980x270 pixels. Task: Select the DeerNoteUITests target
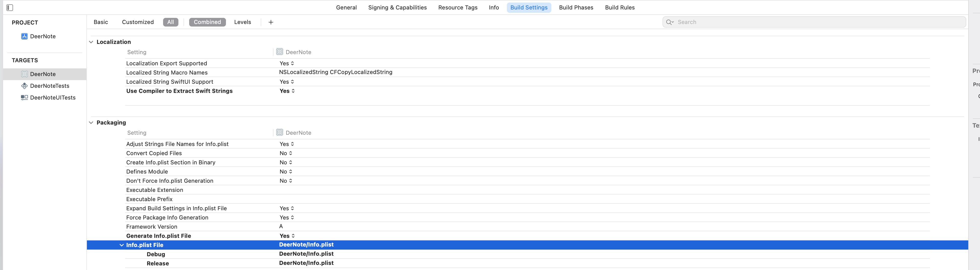[52, 97]
